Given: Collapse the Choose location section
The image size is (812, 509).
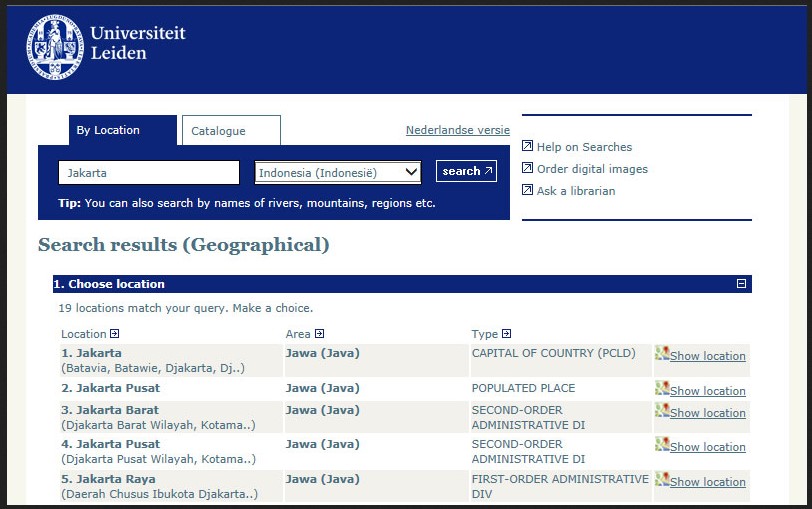Looking at the screenshot, I should tap(741, 284).
